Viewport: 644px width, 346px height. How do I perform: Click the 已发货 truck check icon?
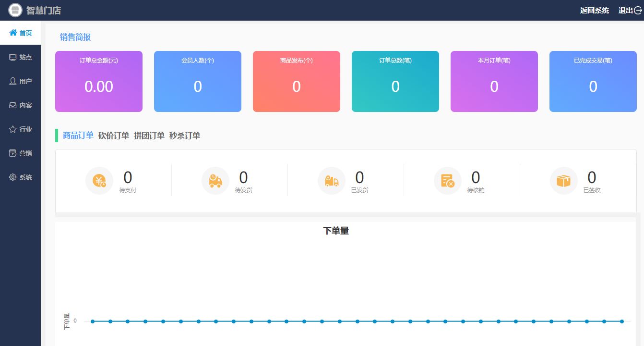click(332, 181)
